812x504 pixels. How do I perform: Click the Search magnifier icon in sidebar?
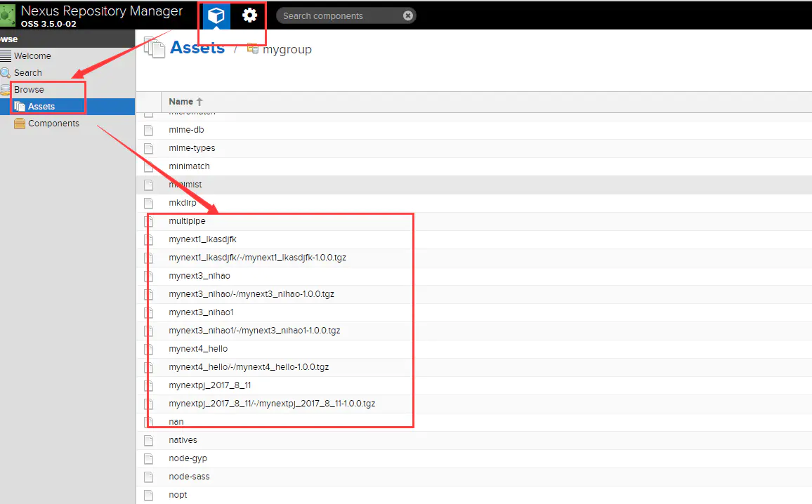(x=6, y=73)
